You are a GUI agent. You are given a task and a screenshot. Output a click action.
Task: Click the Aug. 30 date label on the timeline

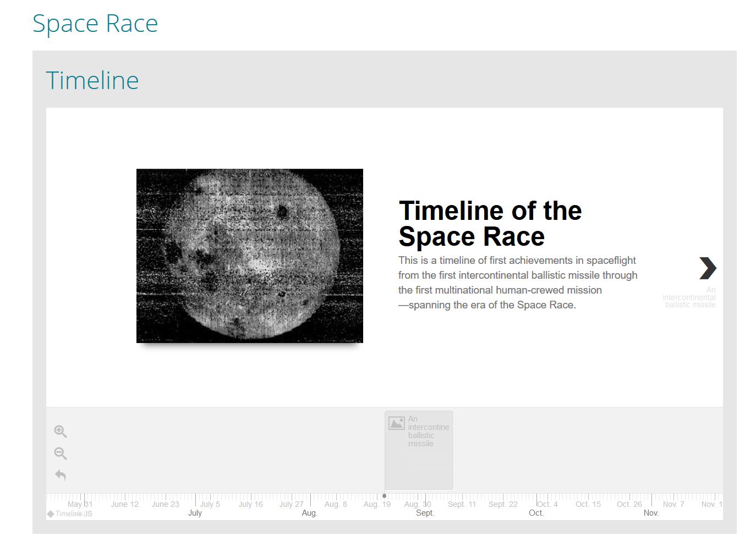click(x=418, y=504)
